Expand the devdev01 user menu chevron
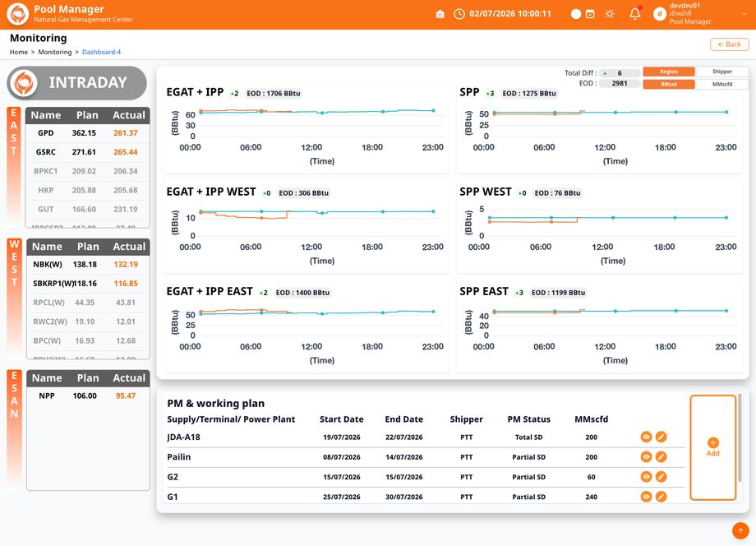The height and width of the screenshot is (546, 756). (744, 14)
